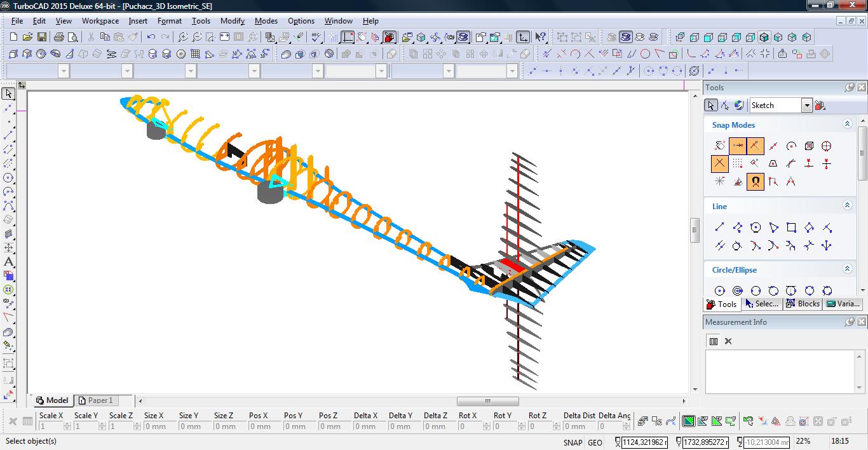Toggle GEO in the status bar
Viewport: 868px width, 450px height.
(595, 442)
